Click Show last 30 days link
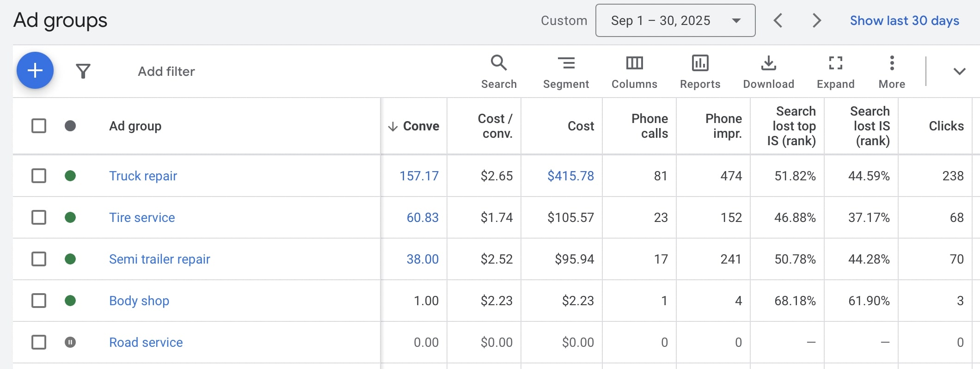The width and height of the screenshot is (980, 369). [x=904, y=20]
